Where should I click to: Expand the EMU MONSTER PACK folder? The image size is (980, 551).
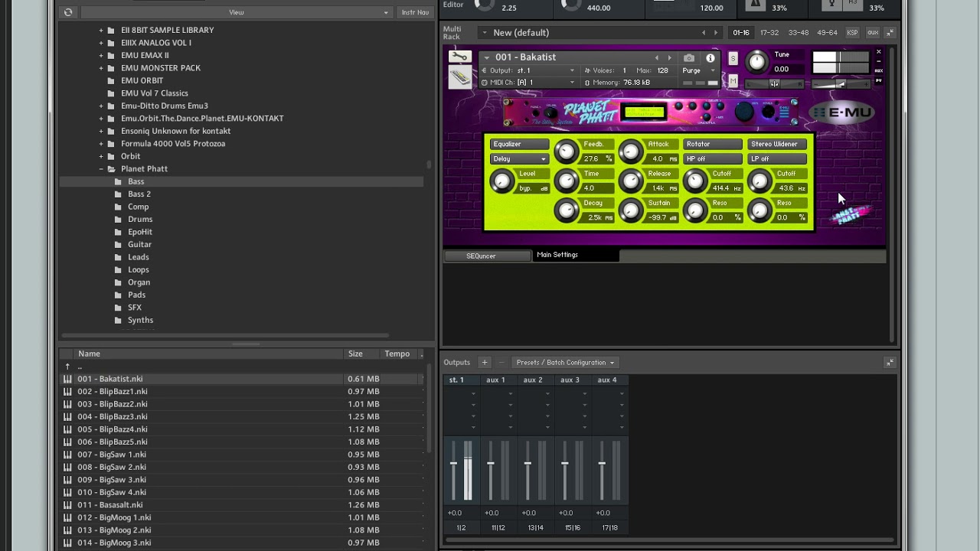[x=101, y=68]
